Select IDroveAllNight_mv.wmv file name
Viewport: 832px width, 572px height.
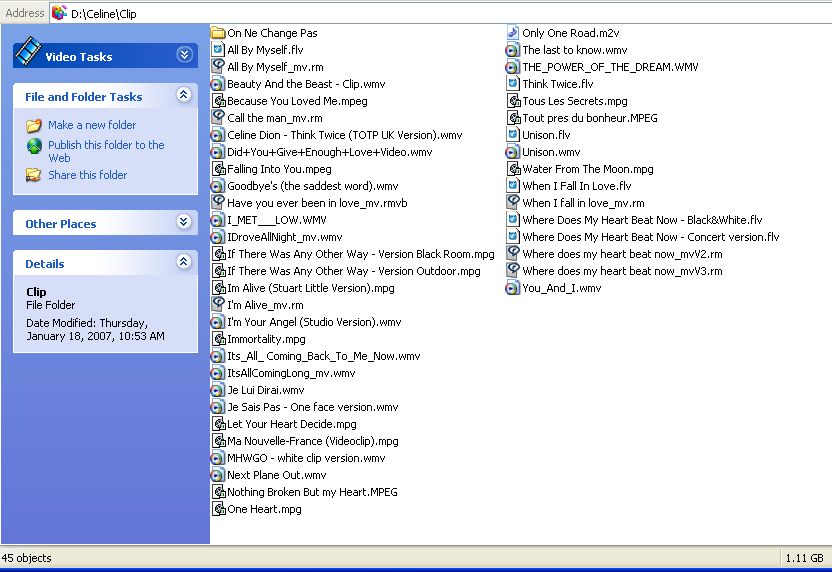pyautogui.click(x=284, y=237)
